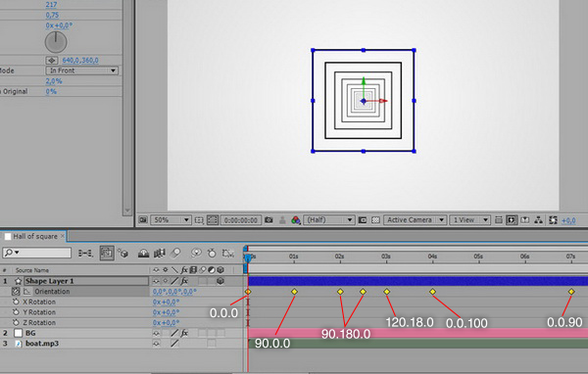This screenshot has height=374, width=588.
Task: Click the Show Snapshot person icon
Action: click(x=282, y=220)
